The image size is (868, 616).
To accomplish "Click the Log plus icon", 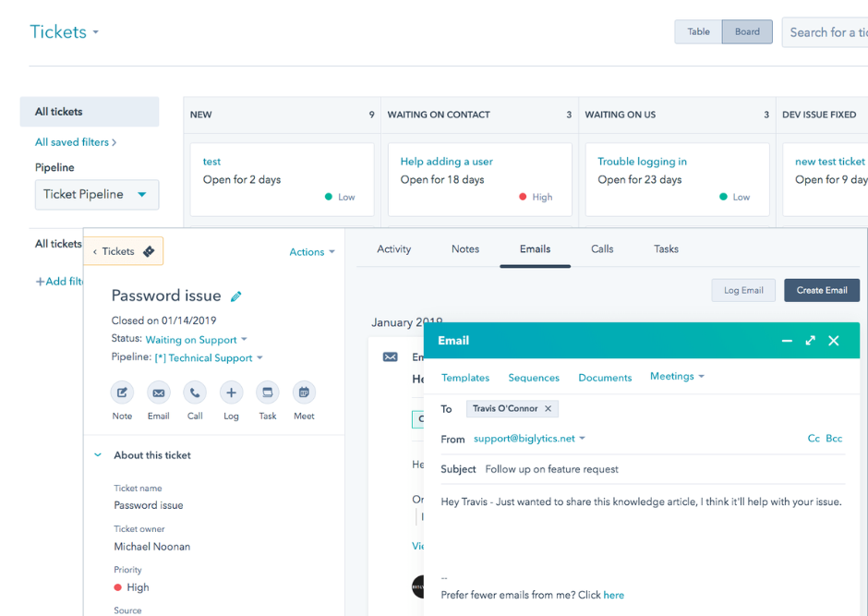I will point(231,393).
